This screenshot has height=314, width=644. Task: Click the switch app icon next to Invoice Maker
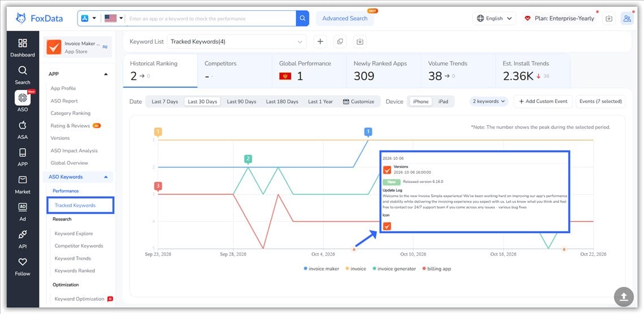point(105,47)
